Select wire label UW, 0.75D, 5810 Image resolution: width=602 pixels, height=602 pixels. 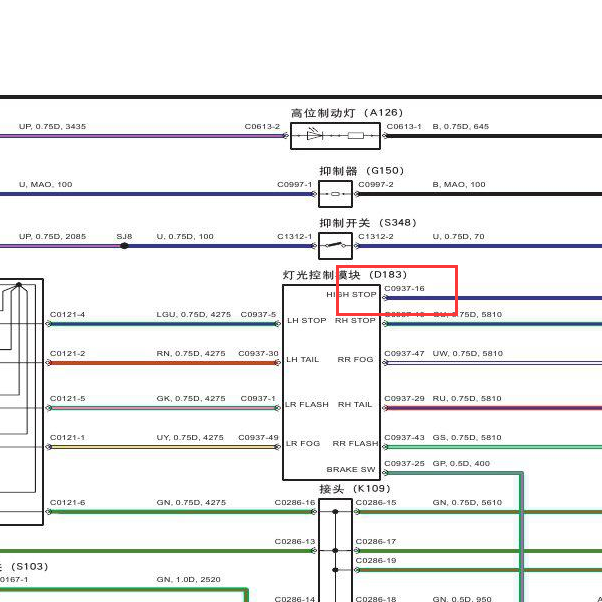coord(468,353)
